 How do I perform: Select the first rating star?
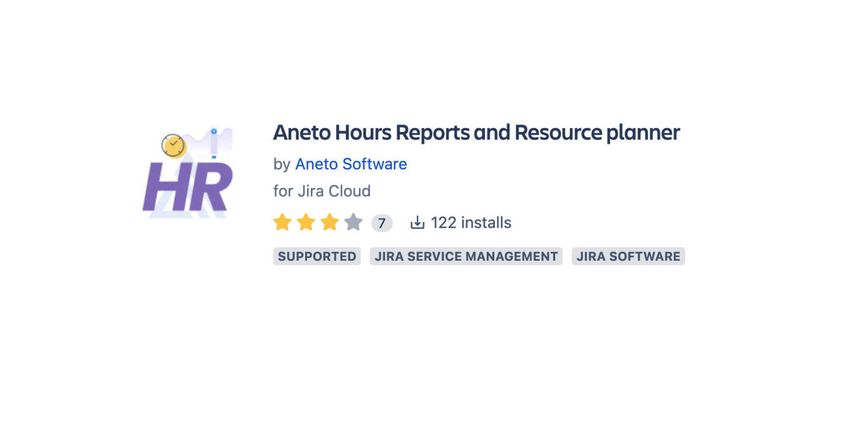[x=282, y=222]
